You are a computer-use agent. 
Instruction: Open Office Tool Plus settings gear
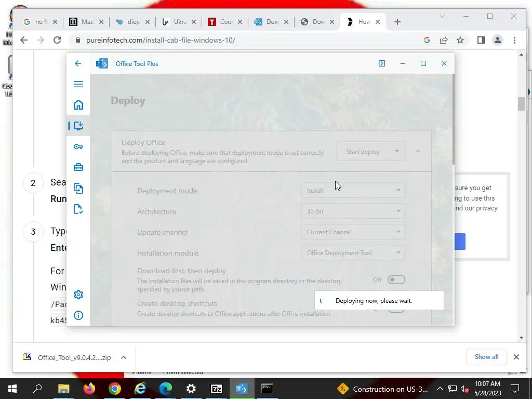point(78,295)
